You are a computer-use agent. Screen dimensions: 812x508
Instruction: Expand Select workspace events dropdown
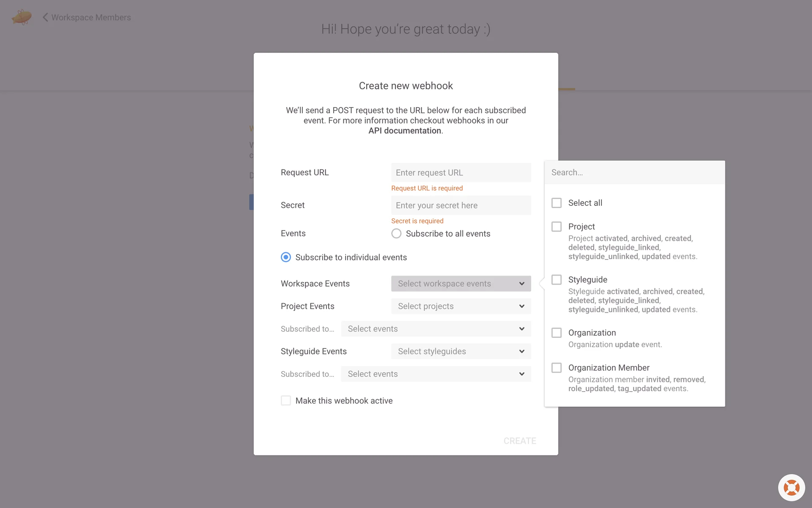(x=461, y=284)
